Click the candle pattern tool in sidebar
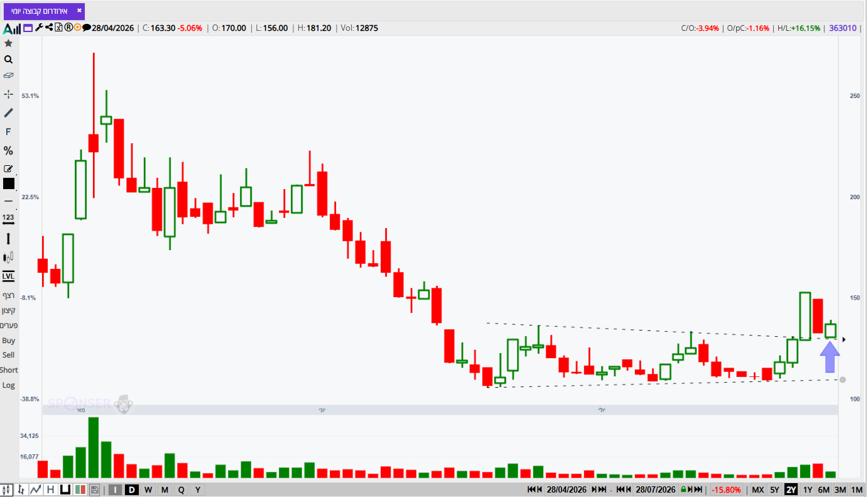 click(x=8, y=257)
